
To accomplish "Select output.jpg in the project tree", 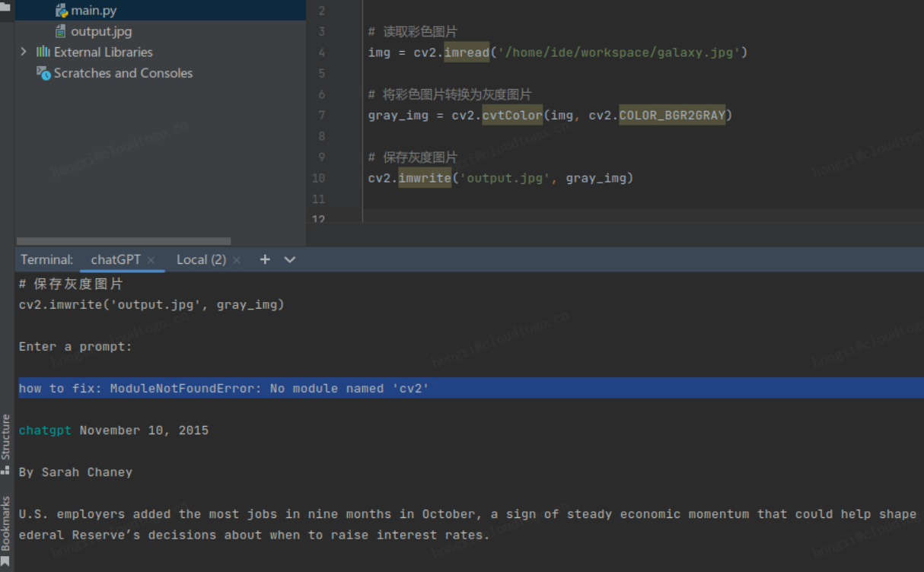I will click(x=101, y=31).
